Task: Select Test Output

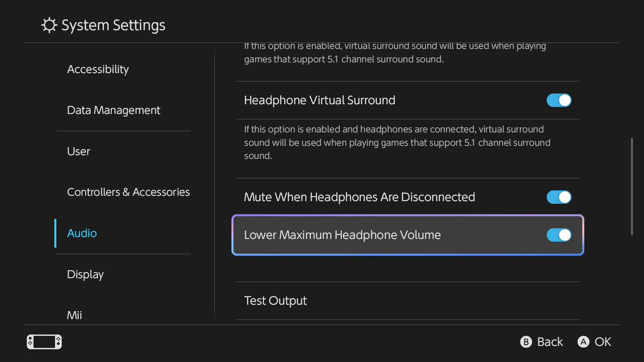Action: click(275, 301)
